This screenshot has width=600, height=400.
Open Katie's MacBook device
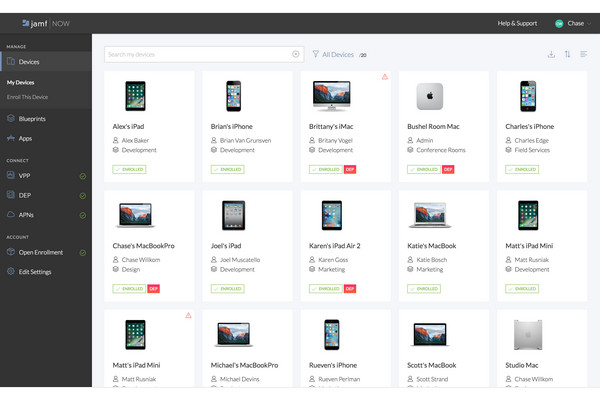[443, 246]
